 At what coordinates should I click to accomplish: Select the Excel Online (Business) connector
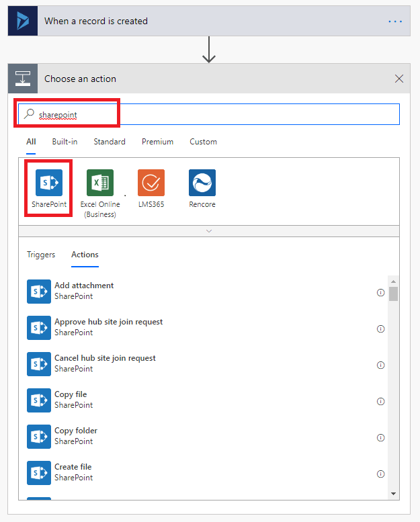pyautogui.click(x=100, y=183)
